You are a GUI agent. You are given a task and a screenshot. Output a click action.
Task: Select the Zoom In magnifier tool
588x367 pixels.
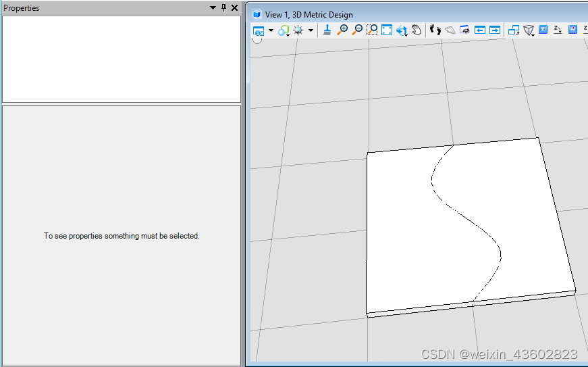coord(342,30)
